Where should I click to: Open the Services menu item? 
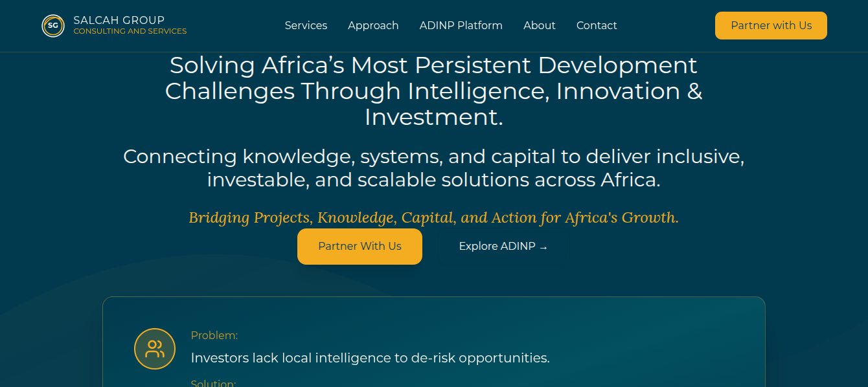pos(306,26)
